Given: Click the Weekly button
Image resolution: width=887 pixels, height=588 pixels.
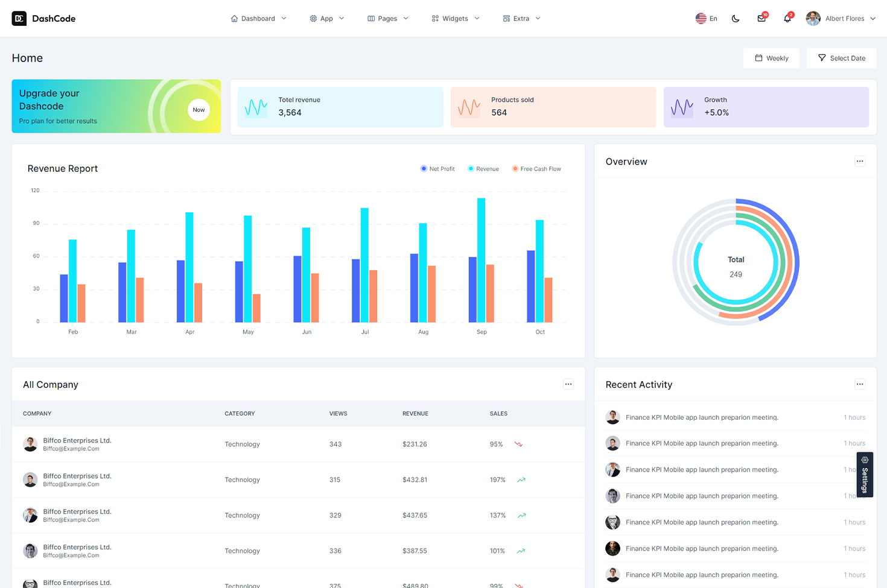Looking at the screenshot, I should (771, 58).
